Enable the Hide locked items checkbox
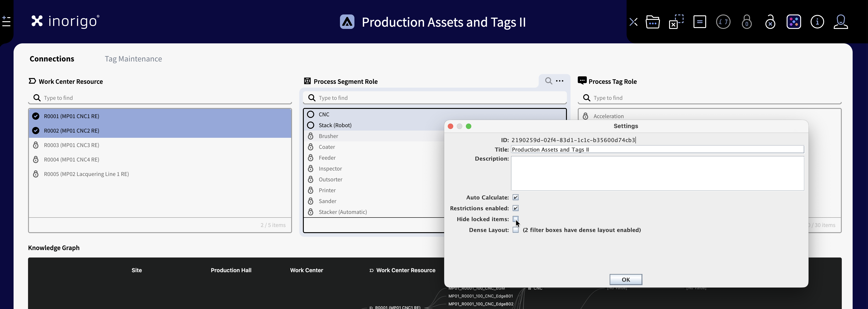Screen dimensions: 868x309 pyautogui.click(x=516, y=219)
